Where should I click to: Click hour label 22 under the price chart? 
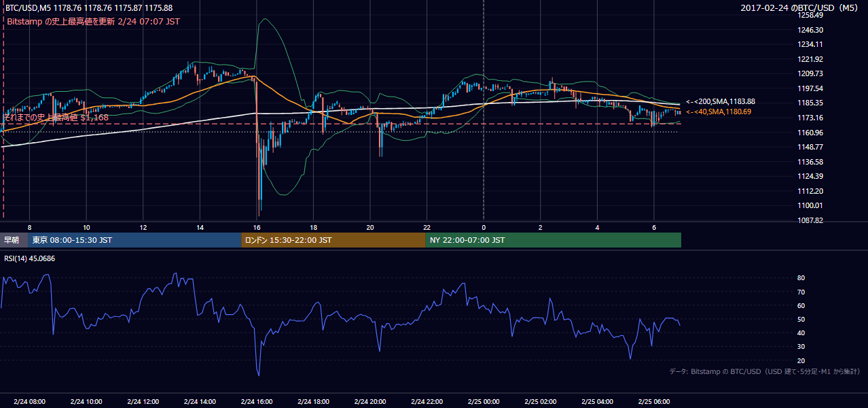point(427,227)
